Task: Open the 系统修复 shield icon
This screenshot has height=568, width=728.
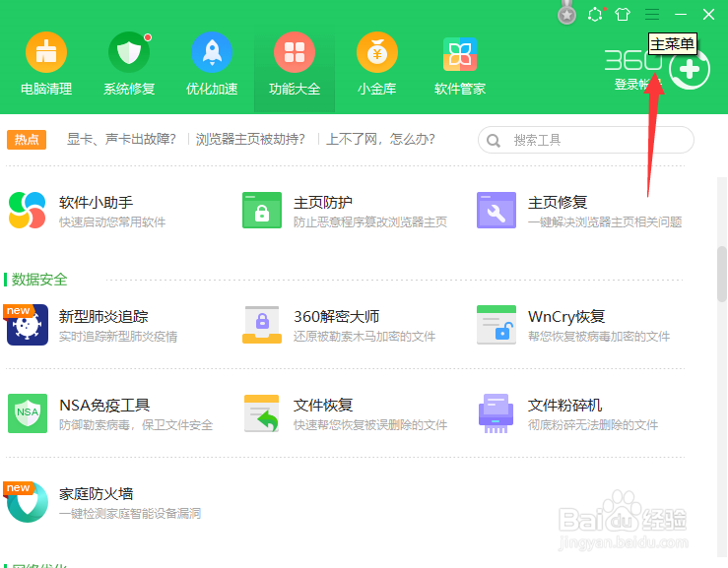Action: click(x=129, y=52)
